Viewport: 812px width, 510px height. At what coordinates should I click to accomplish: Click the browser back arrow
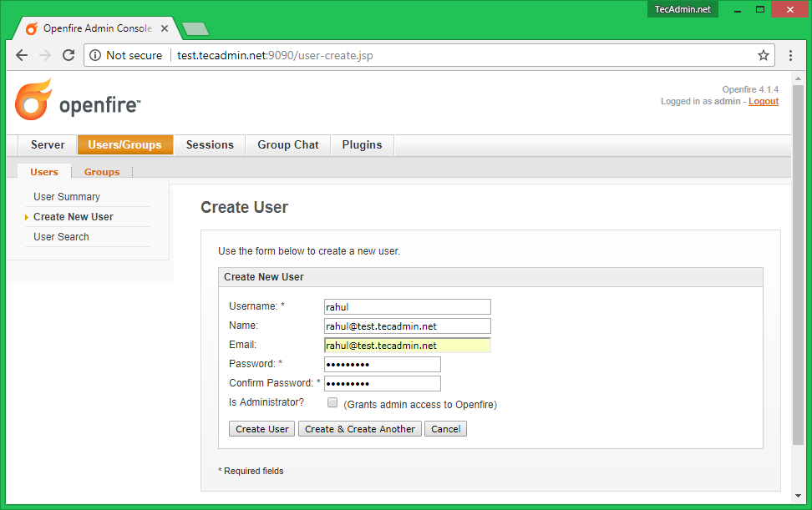(x=22, y=55)
